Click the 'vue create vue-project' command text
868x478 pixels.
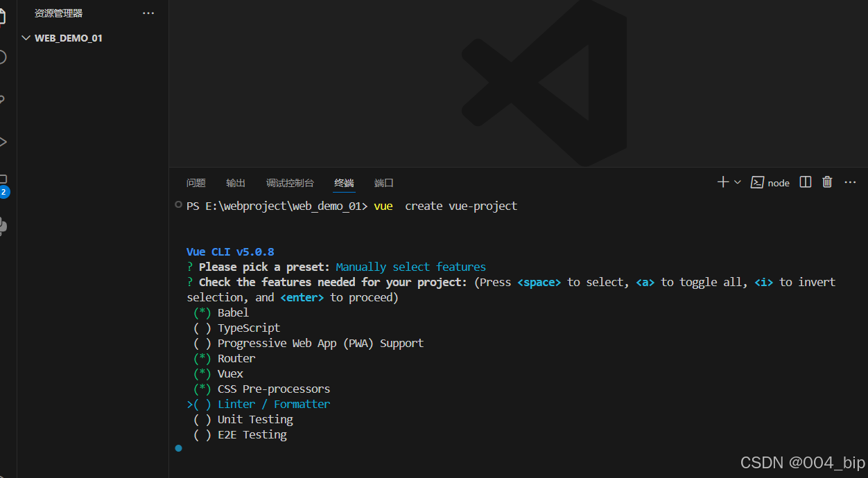click(x=446, y=206)
